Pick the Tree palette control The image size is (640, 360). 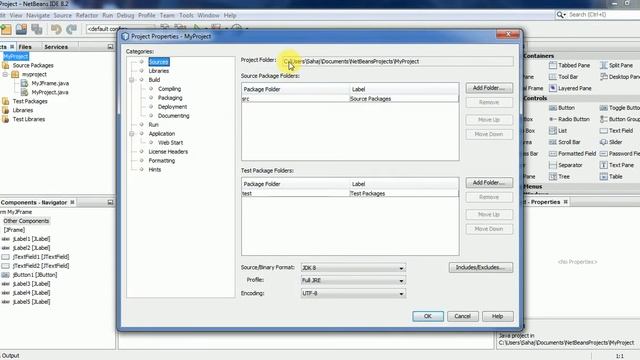[x=559, y=177]
